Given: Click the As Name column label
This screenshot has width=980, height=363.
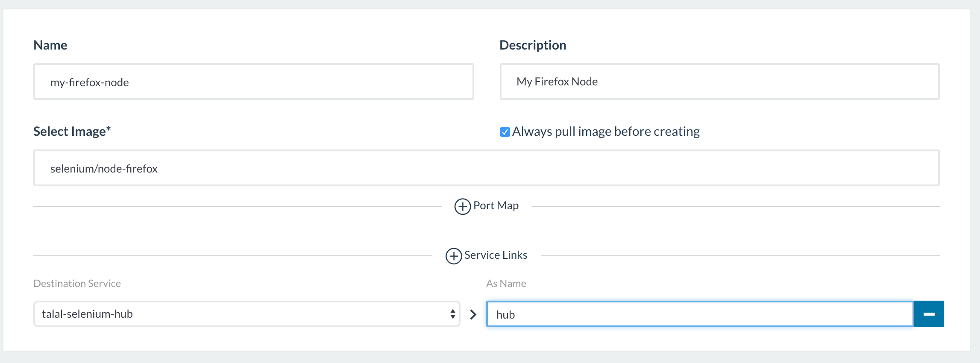Looking at the screenshot, I should 506,284.
